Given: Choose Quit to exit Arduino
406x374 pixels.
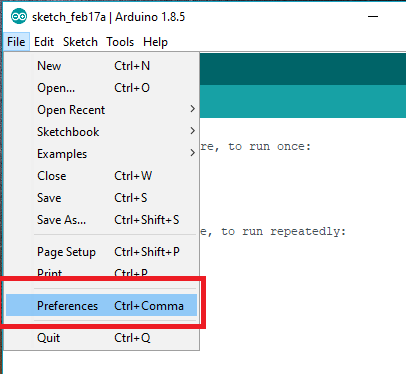Looking at the screenshot, I should tap(101, 338).
